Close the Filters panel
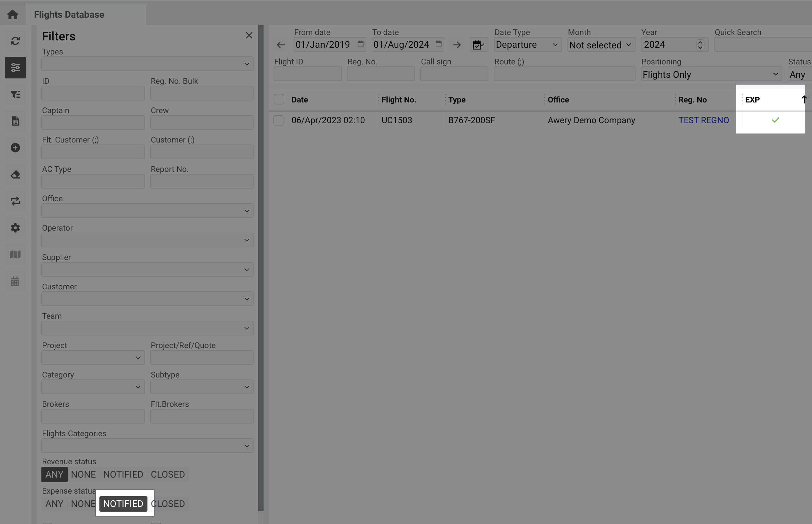The height and width of the screenshot is (524, 812). pyautogui.click(x=249, y=35)
